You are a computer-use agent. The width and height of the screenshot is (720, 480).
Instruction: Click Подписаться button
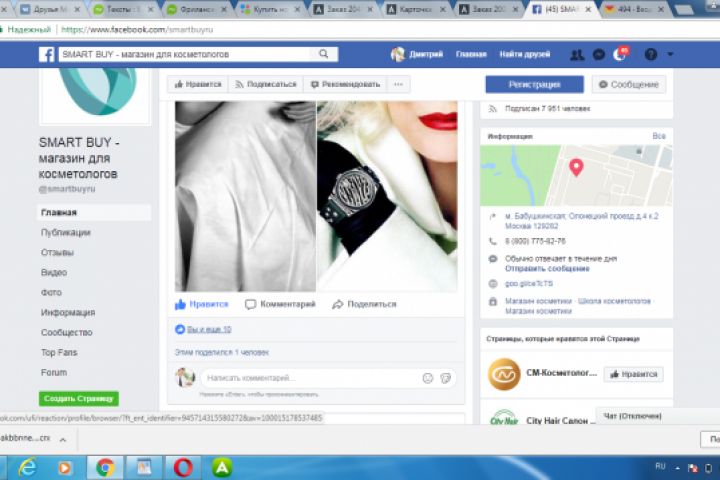[266, 85]
